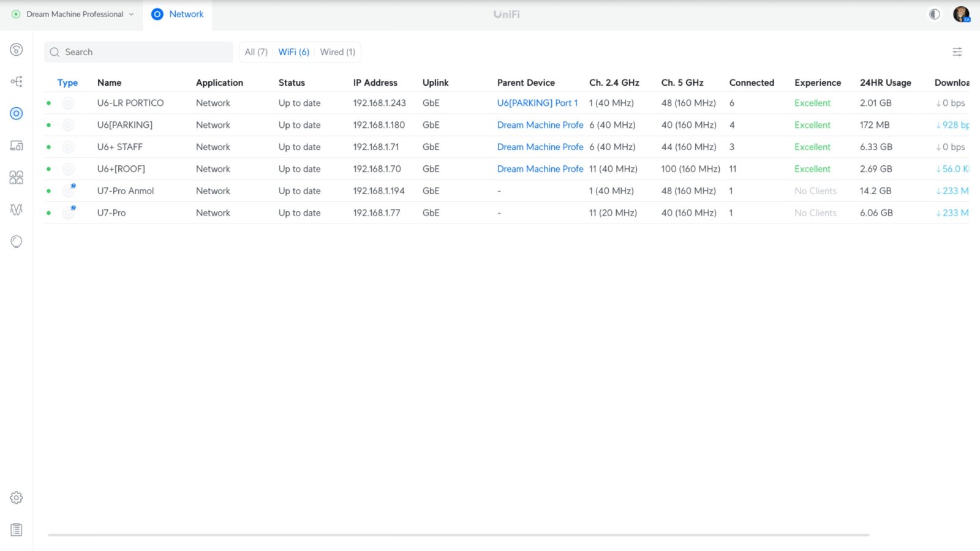Click the 100 (160 MHz) channel value
This screenshot has height=551, width=980.
(x=690, y=169)
